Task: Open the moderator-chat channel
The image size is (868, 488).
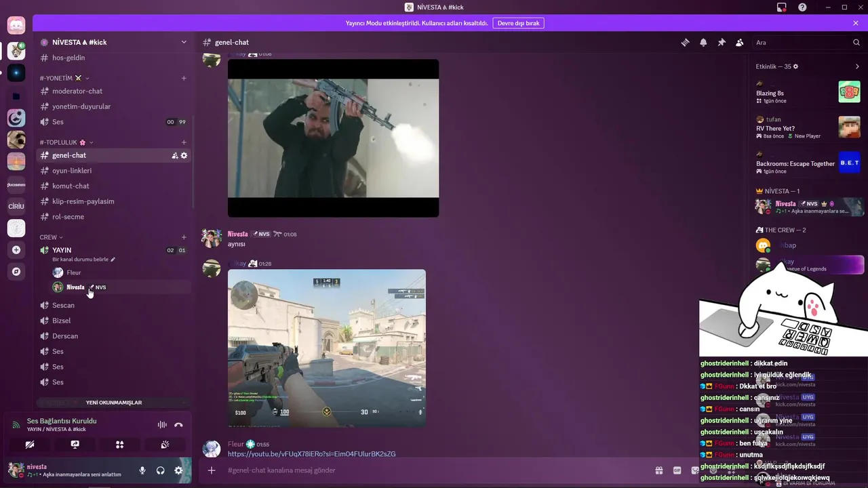Action: (113, 91)
